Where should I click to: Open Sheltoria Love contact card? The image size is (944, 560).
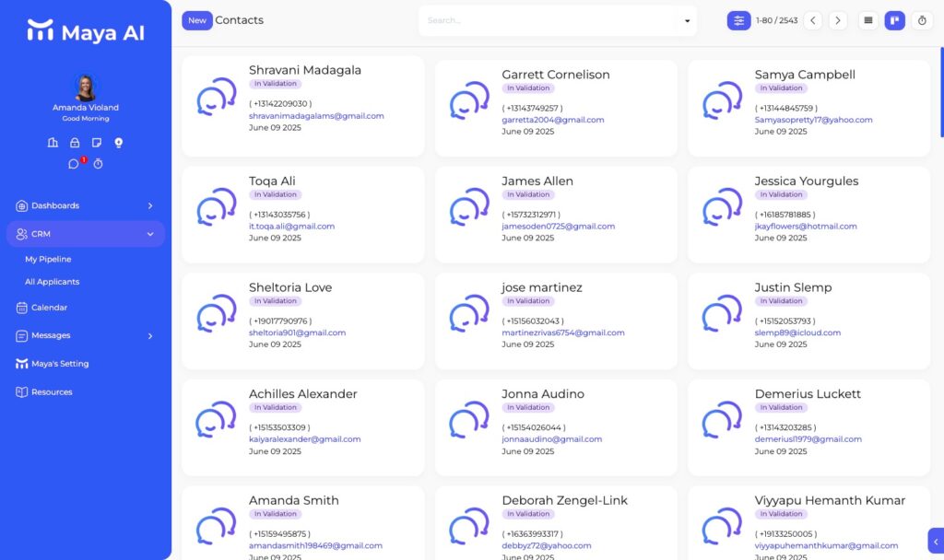302,321
